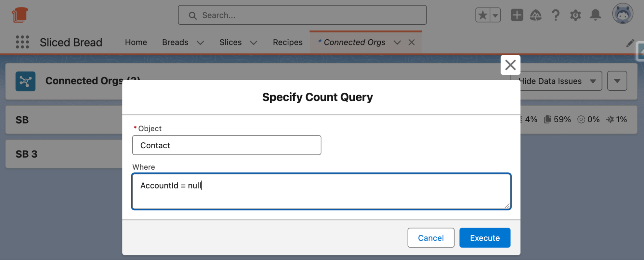Open the Trailhead guidance icon
The image size is (644, 260).
[536, 14]
